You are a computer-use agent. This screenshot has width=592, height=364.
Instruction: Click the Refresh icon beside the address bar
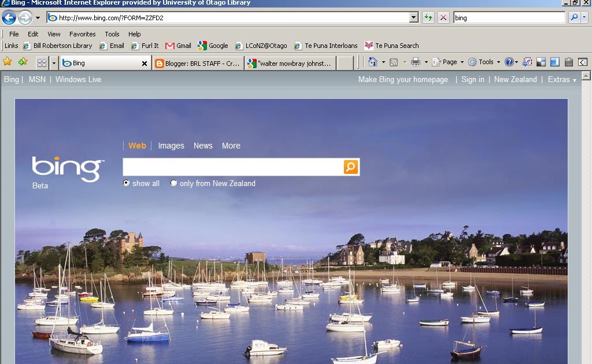(x=428, y=17)
